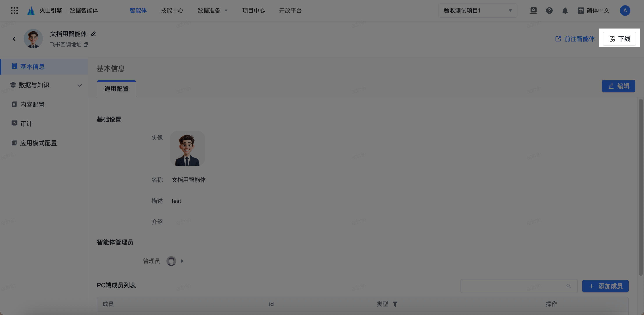The height and width of the screenshot is (315, 644).
Task: Open the notifications bell icon
Action: coord(565,11)
